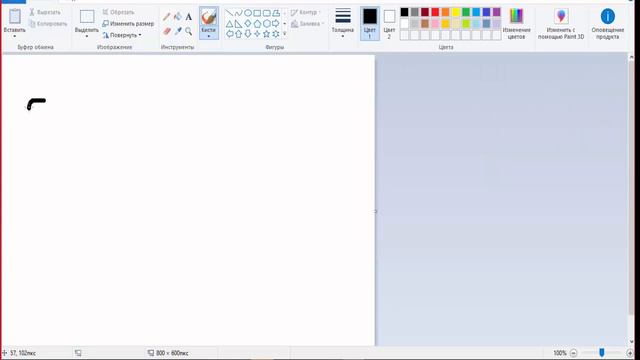The width and height of the screenshot is (640, 360).
Task: Pick the black color swatch
Action: 404,12
